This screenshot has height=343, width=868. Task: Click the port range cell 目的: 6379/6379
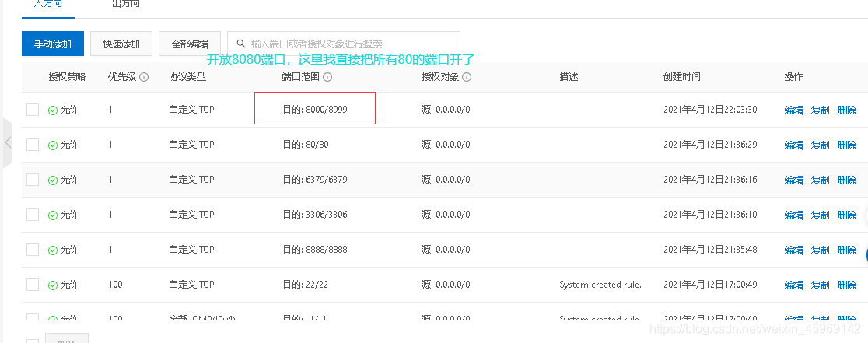coord(315,179)
